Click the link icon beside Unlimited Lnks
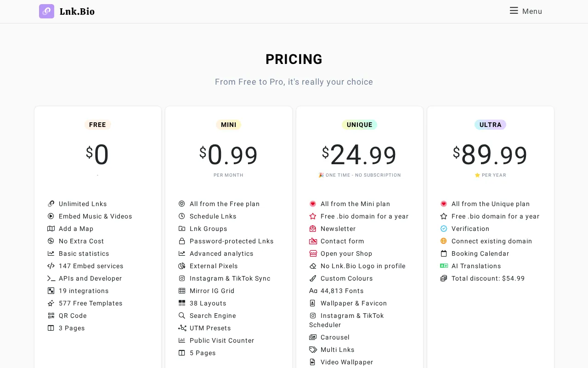 (51, 204)
